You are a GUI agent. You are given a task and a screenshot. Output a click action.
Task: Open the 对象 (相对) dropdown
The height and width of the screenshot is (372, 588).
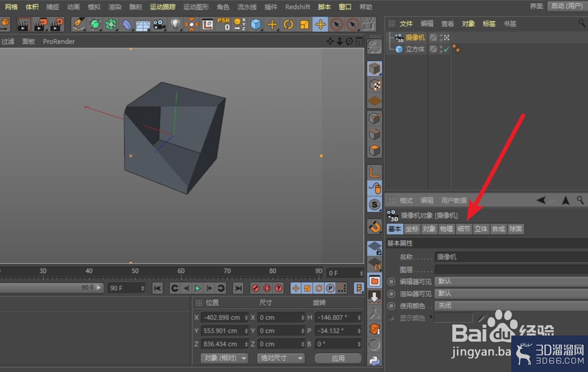pyautogui.click(x=225, y=358)
